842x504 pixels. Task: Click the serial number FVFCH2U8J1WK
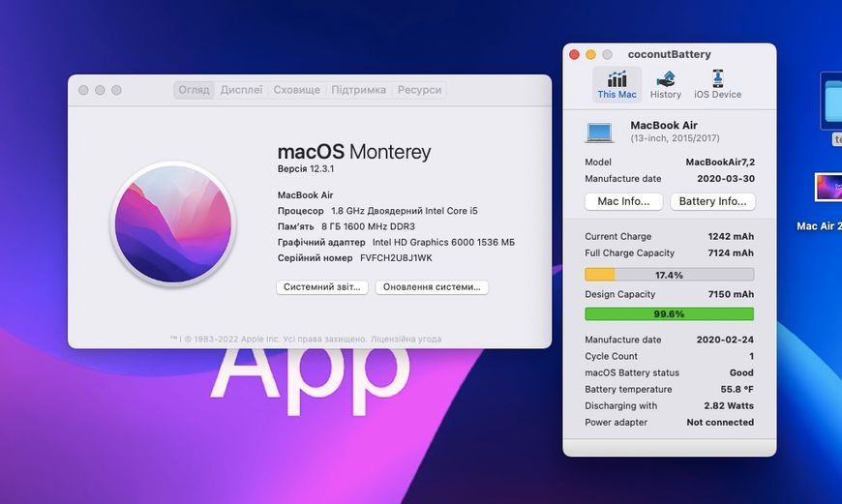[x=396, y=258]
